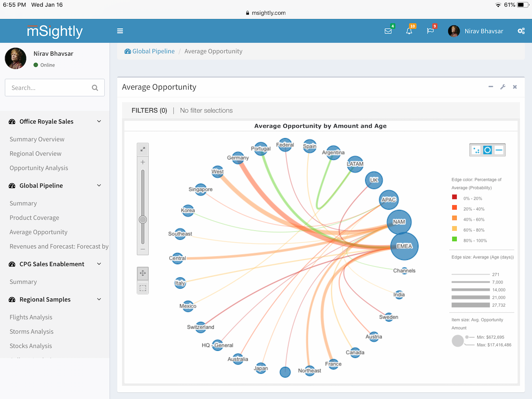Open the hamburger menu toggle
The height and width of the screenshot is (399, 532).
120,31
